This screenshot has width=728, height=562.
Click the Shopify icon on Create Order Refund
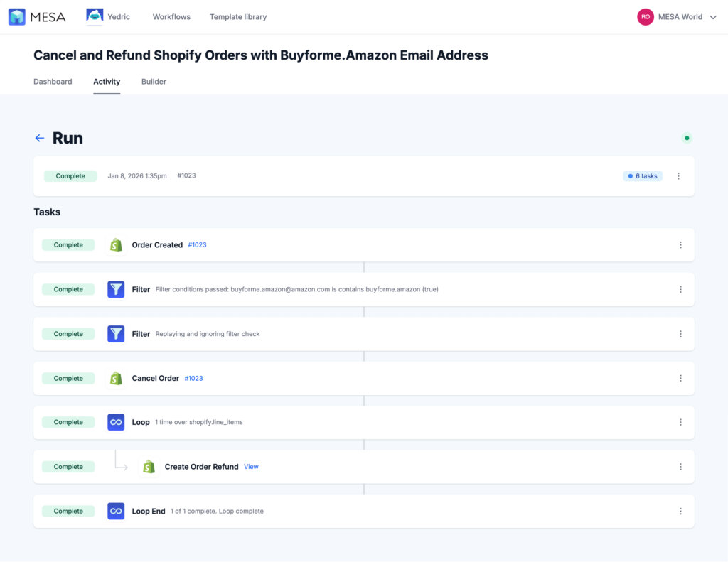149,466
